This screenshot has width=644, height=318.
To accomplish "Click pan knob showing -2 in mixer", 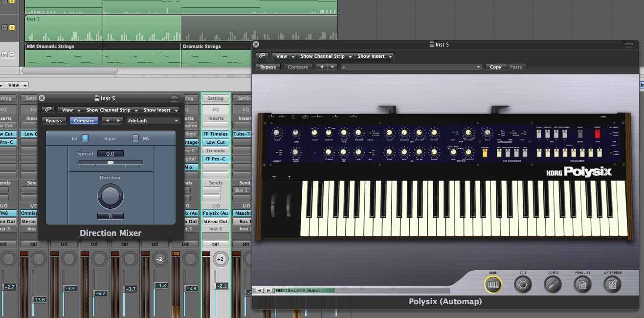I will (159, 259).
